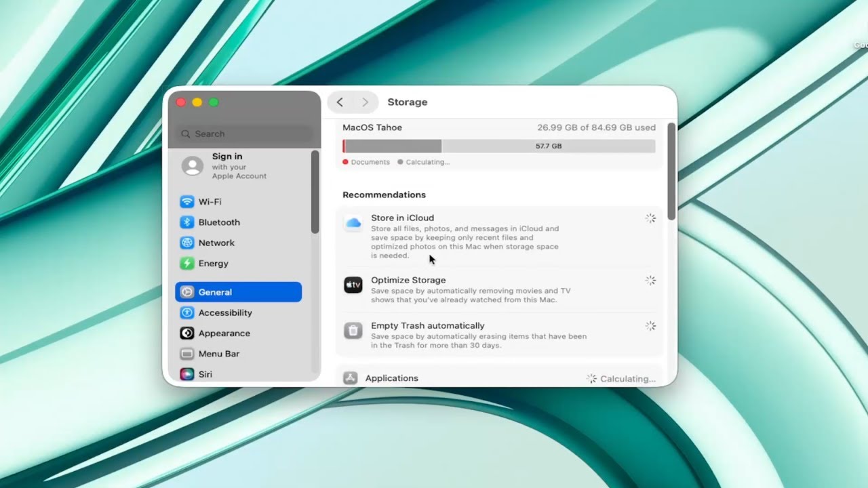
Task: Go forward with the right chevron
Action: point(365,102)
